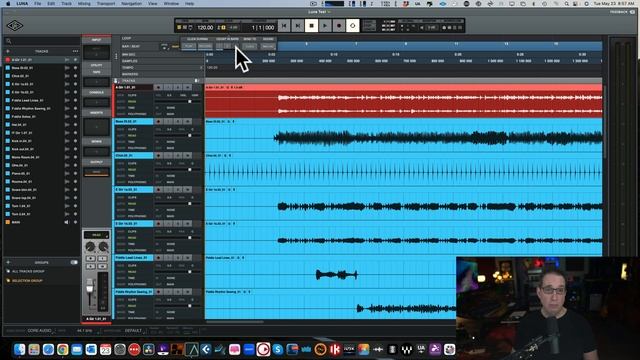Screen dimensions: 640x360
Task: Open Chrome from the Dock
Action: click(x=62, y=350)
